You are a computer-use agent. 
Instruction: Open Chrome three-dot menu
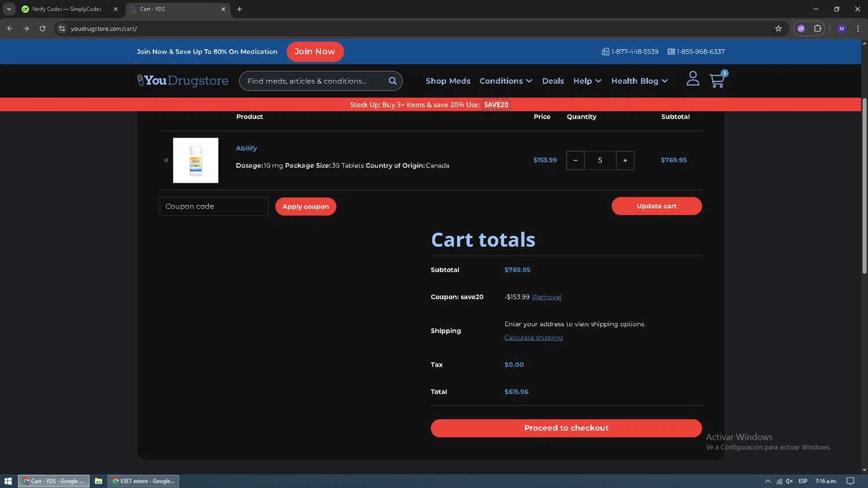858,28
